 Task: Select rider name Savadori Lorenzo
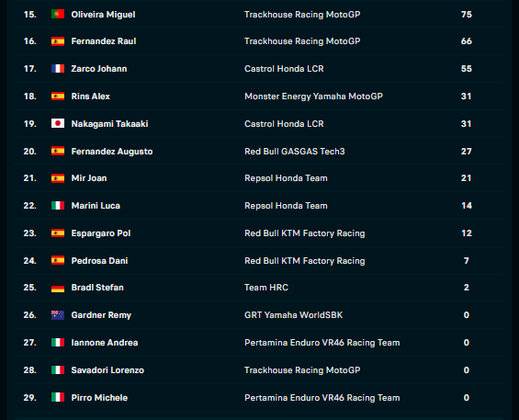107,370
